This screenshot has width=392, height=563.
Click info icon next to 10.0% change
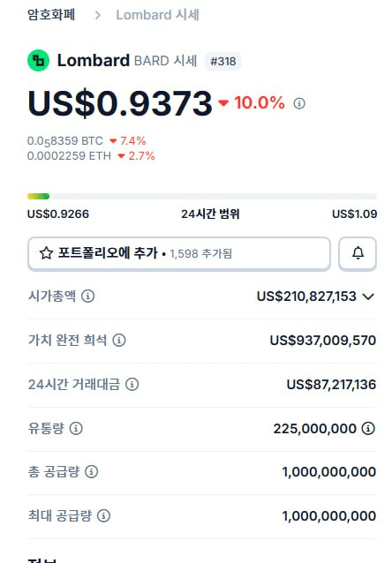pos(299,103)
